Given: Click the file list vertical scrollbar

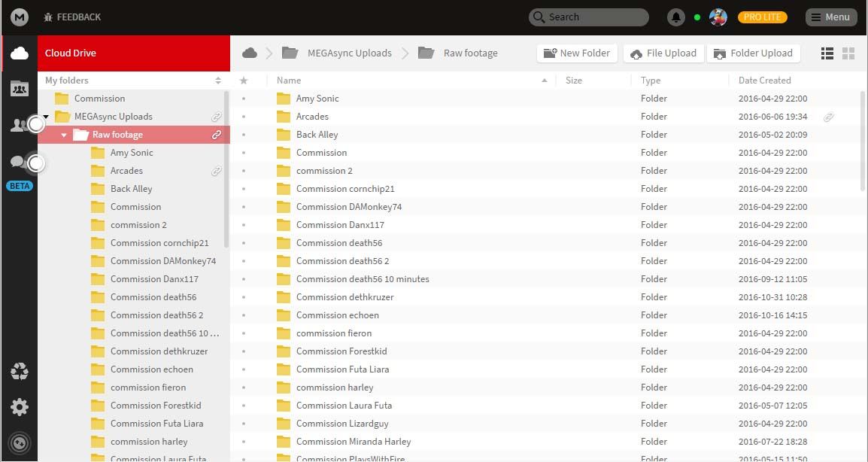Looking at the screenshot, I should pos(863,141).
